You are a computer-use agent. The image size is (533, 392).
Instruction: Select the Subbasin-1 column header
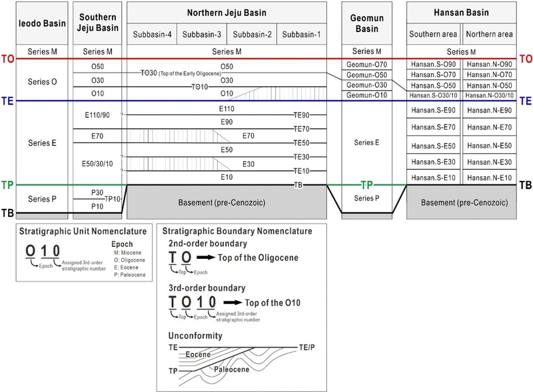(x=301, y=35)
